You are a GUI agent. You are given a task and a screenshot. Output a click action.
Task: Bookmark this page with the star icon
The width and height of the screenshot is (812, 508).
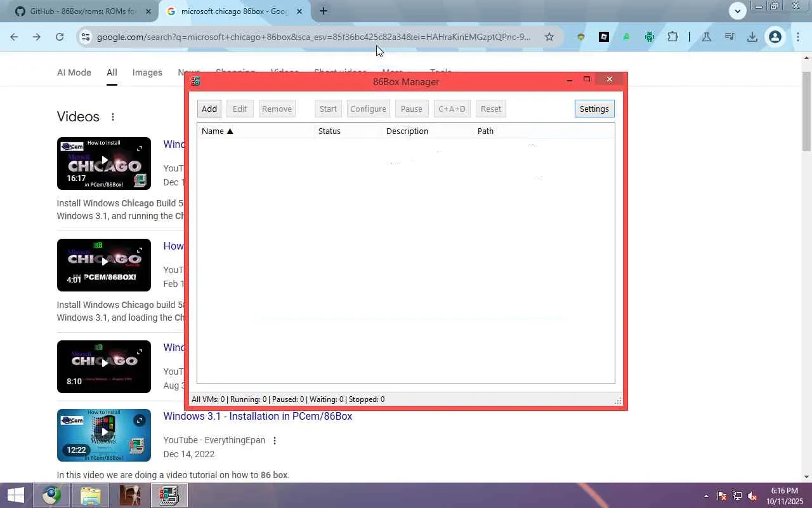pos(549,37)
